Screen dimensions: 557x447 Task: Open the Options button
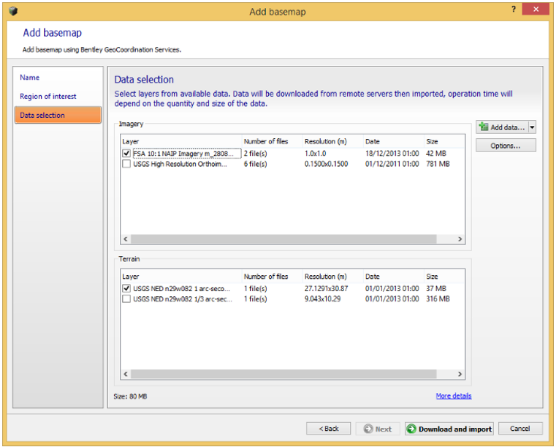tap(505, 146)
